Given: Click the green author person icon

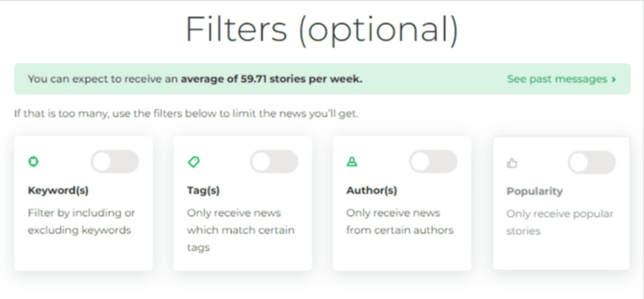Looking at the screenshot, I should 352,162.
